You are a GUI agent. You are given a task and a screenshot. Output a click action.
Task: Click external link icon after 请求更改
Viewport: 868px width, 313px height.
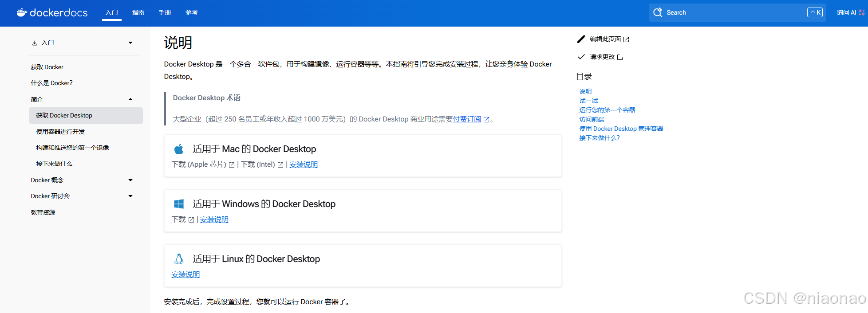[620, 57]
